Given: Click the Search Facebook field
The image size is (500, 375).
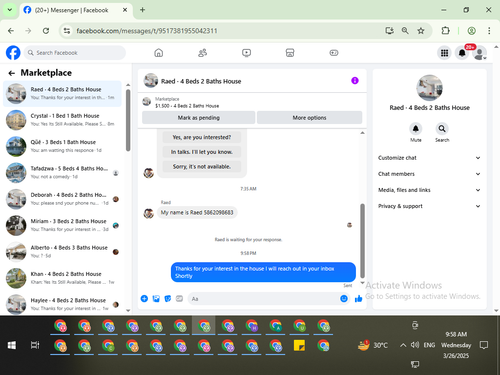Looking at the screenshot, I should pyautogui.click(x=75, y=53).
